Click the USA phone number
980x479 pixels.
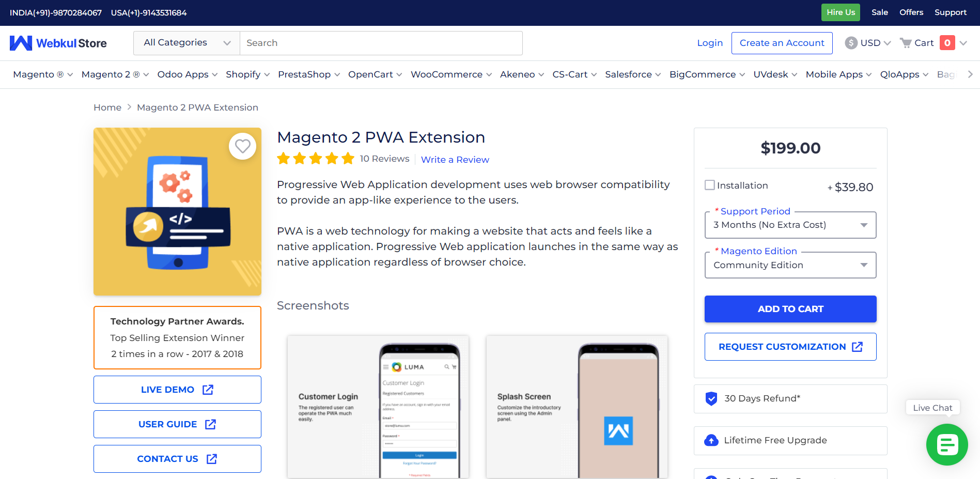[x=149, y=12]
